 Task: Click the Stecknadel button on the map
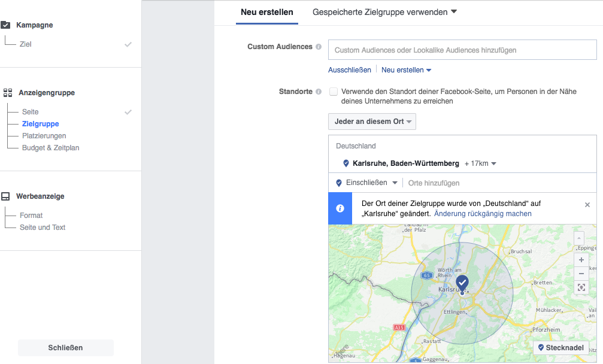560,347
